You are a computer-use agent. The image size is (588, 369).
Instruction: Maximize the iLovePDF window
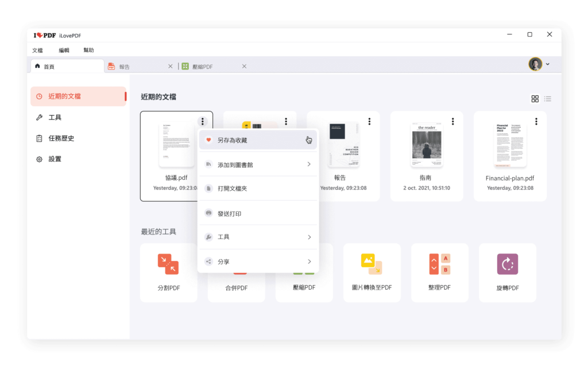[529, 34]
